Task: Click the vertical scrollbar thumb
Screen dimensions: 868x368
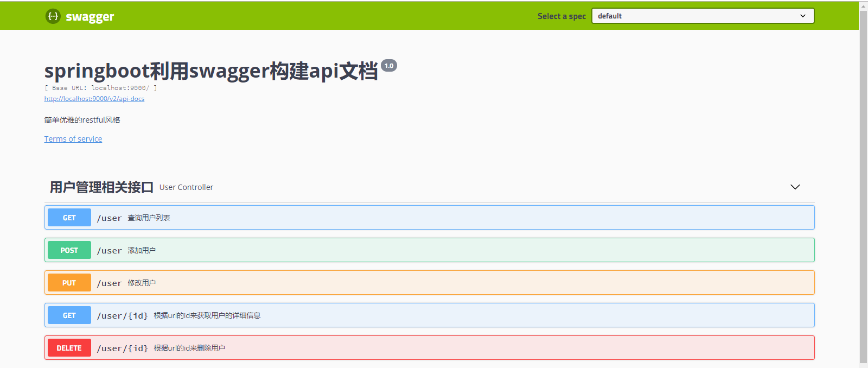Action: tap(863, 187)
